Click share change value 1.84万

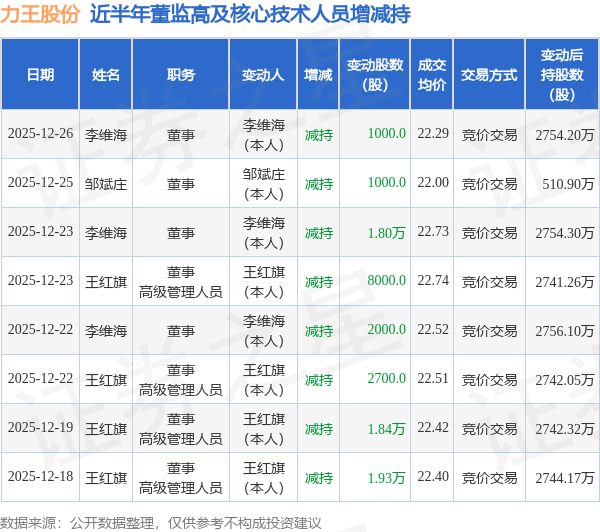coord(386,429)
